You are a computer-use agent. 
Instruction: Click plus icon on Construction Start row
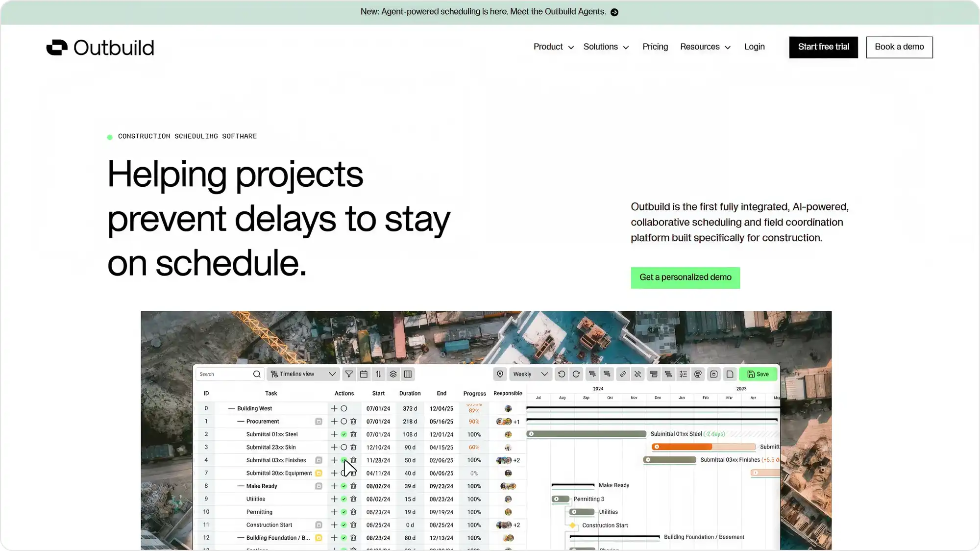(334, 525)
